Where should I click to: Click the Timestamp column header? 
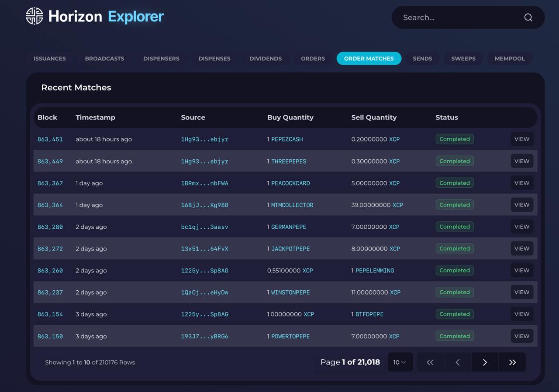(x=95, y=117)
